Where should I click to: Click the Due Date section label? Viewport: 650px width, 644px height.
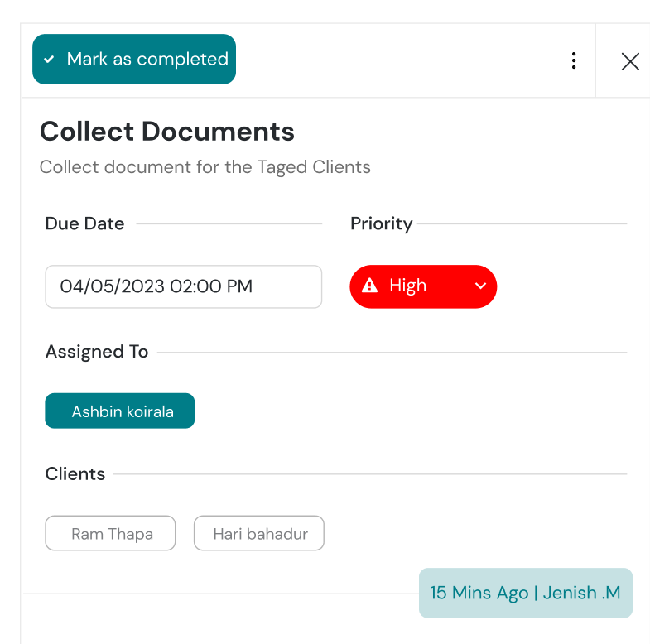84,223
